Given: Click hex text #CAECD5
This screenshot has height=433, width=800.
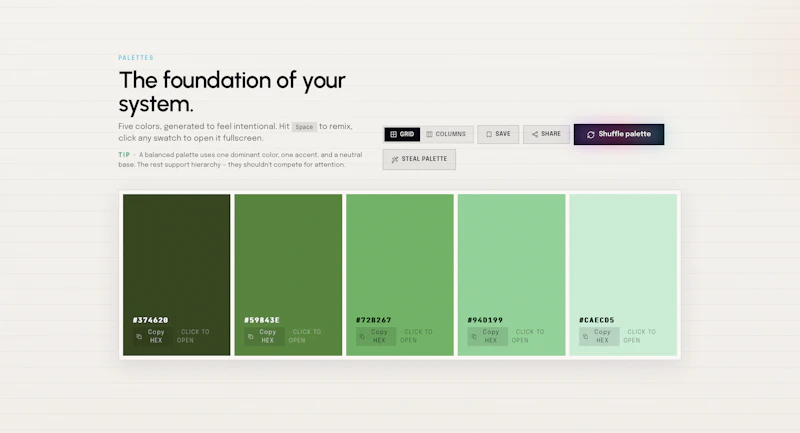Looking at the screenshot, I should tap(597, 320).
